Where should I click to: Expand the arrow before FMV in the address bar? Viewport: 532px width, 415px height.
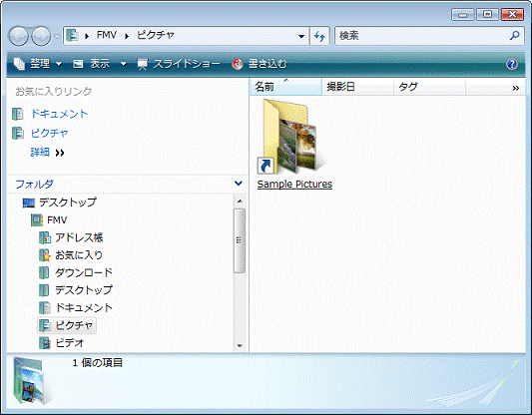(x=87, y=36)
